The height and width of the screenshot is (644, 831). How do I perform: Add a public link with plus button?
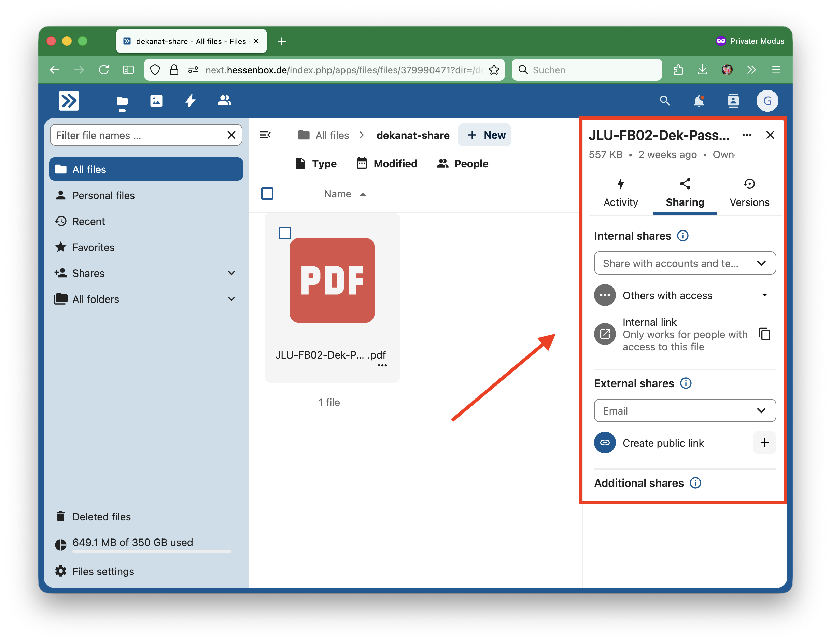(764, 443)
